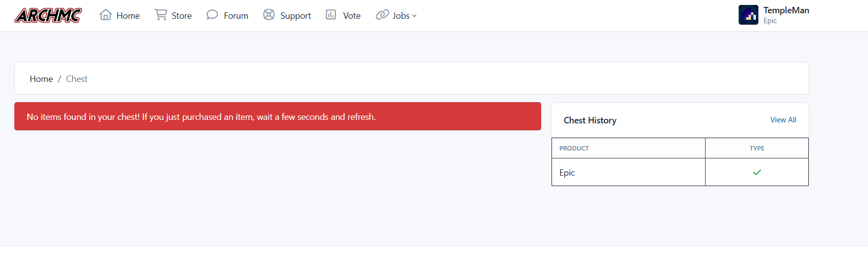Click the red no-items alert banner
This screenshot has width=868, height=266.
277,116
